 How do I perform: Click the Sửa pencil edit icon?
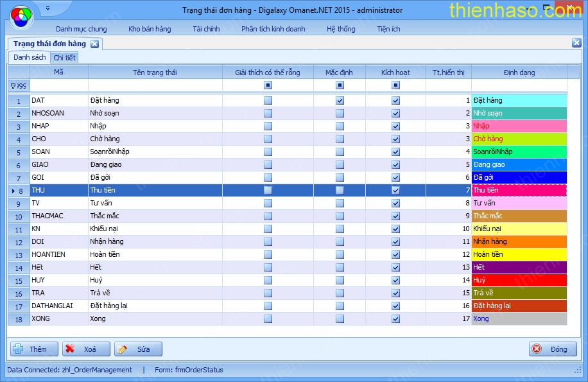click(123, 349)
